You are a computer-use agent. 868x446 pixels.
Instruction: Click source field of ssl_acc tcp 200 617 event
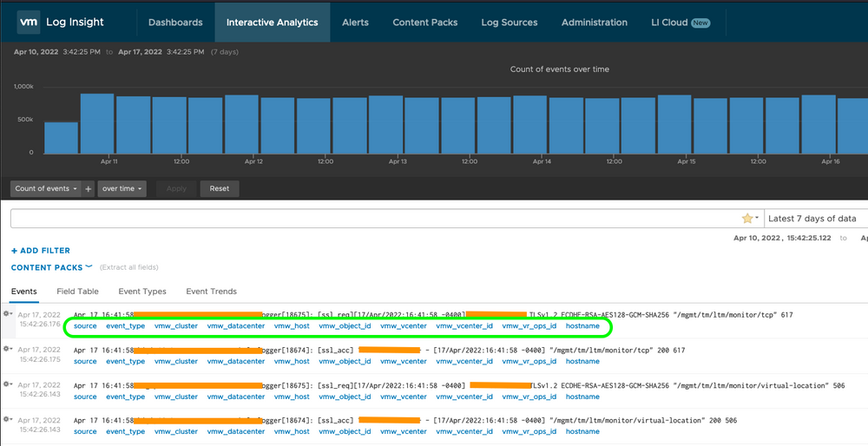pyautogui.click(x=85, y=361)
